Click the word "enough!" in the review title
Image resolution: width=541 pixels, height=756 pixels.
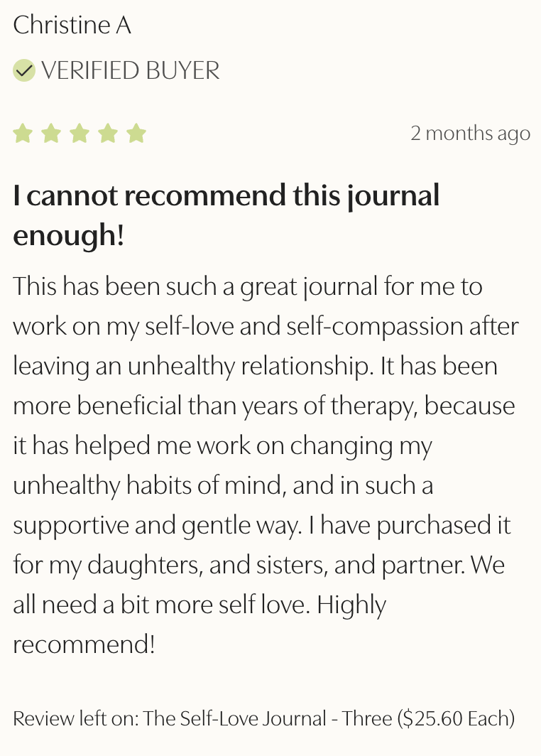tap(69, 235)
